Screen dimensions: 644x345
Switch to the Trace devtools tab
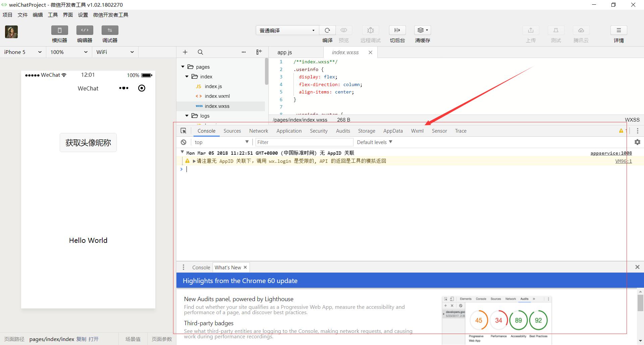click(461, 131)
